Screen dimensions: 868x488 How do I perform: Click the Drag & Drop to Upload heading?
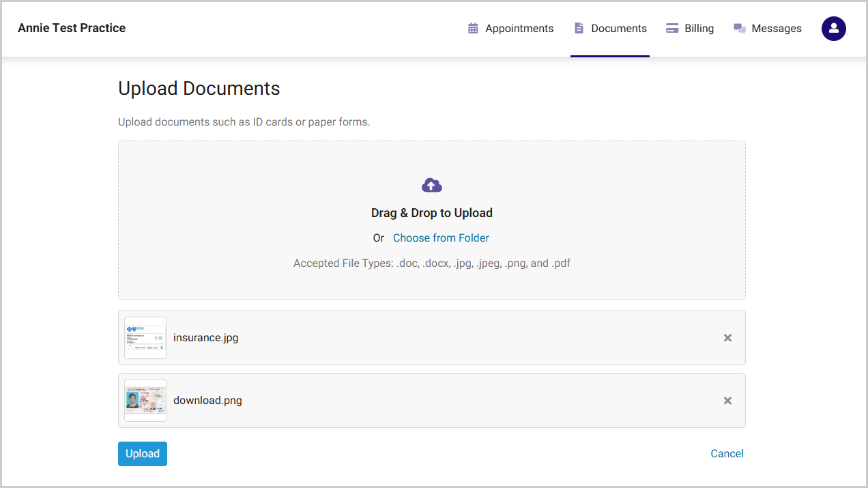(432, 213)
